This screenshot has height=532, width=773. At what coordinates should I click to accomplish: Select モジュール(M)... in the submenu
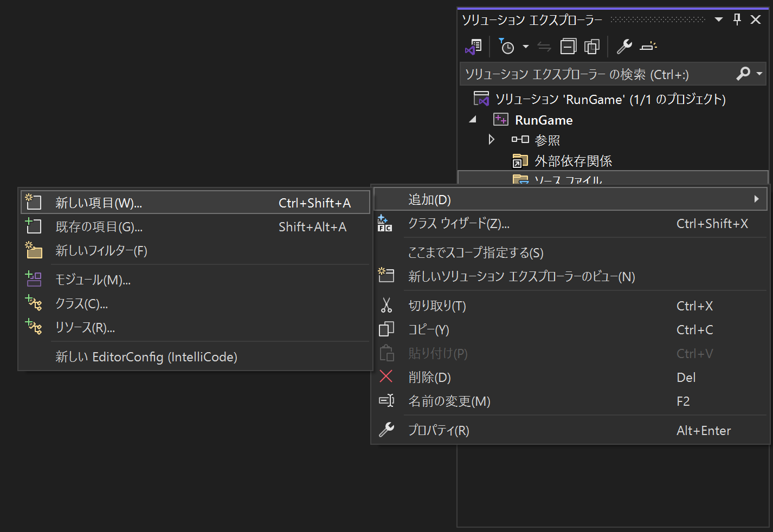click(x=195, y=280)
